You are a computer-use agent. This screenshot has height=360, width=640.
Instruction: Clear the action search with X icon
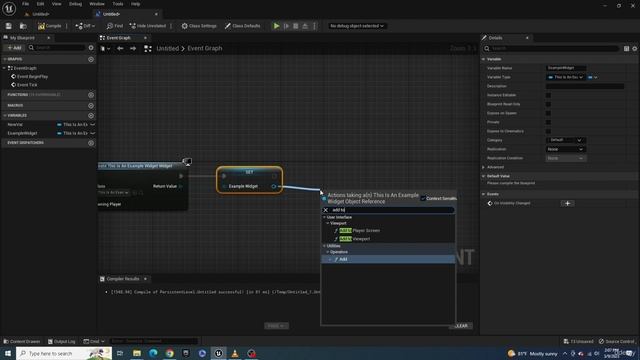click(x=326, y=210)
